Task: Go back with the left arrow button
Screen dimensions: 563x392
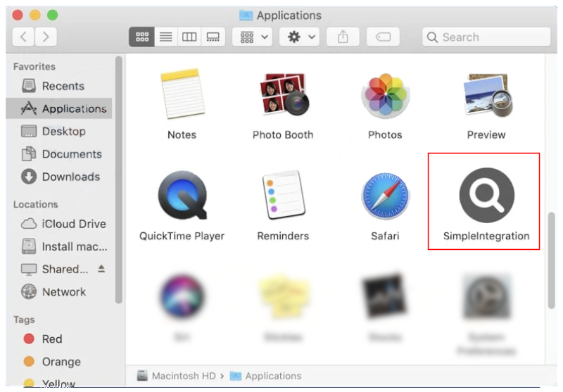Action: coord(23,37)
